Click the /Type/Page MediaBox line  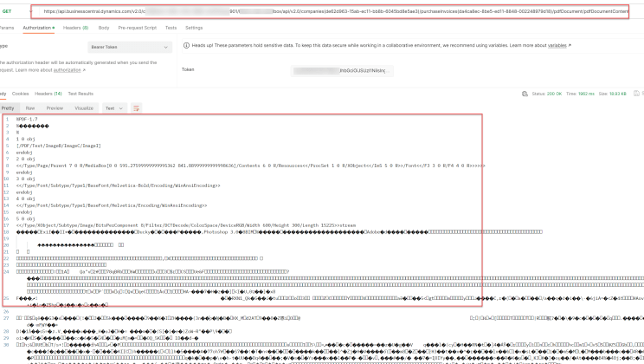tap(250, 166)
